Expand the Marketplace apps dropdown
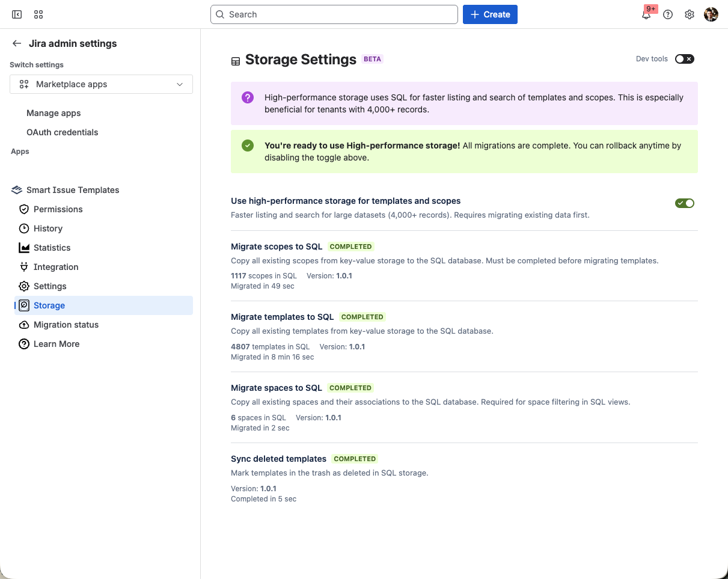Screen dimensions: 728x579 [101, 84]
